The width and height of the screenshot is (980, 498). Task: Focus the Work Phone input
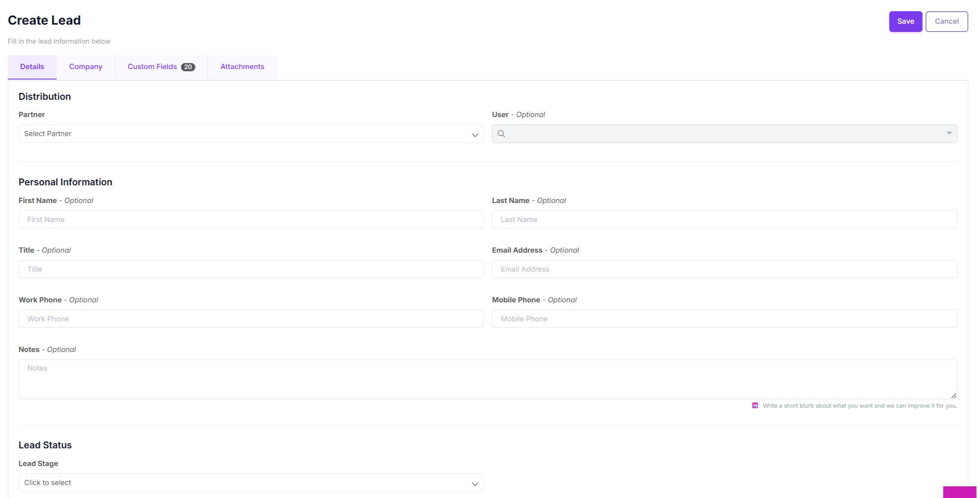click(251, 319)
